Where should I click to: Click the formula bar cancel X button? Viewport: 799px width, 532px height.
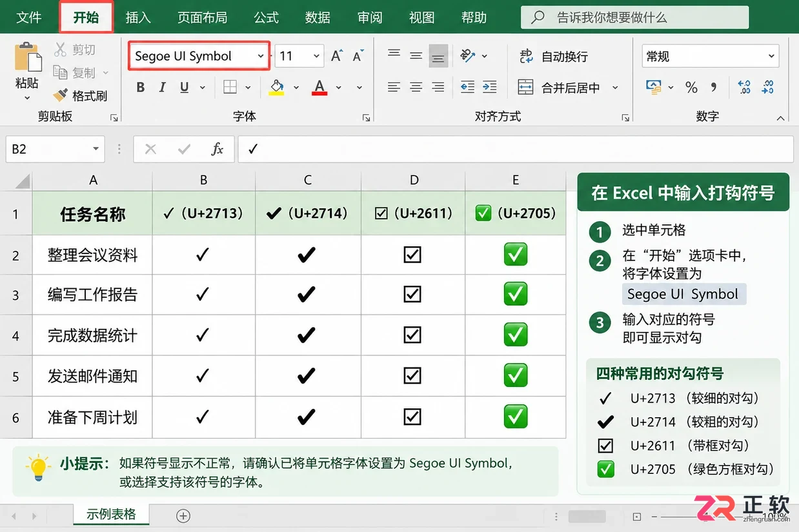151,149
